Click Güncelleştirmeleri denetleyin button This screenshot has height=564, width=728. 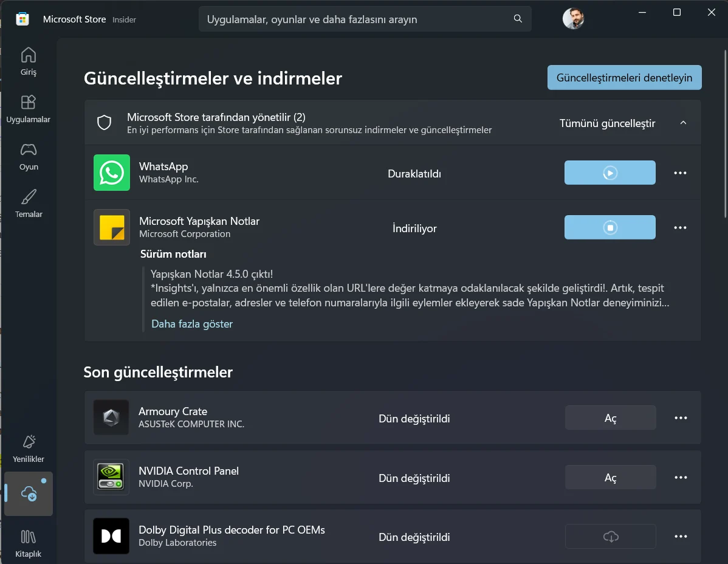coord(625,78)
